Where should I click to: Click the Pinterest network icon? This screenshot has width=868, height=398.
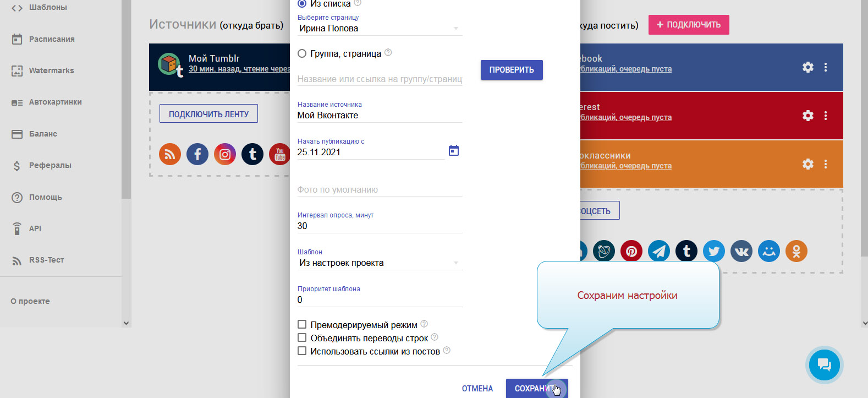[631, 251]
